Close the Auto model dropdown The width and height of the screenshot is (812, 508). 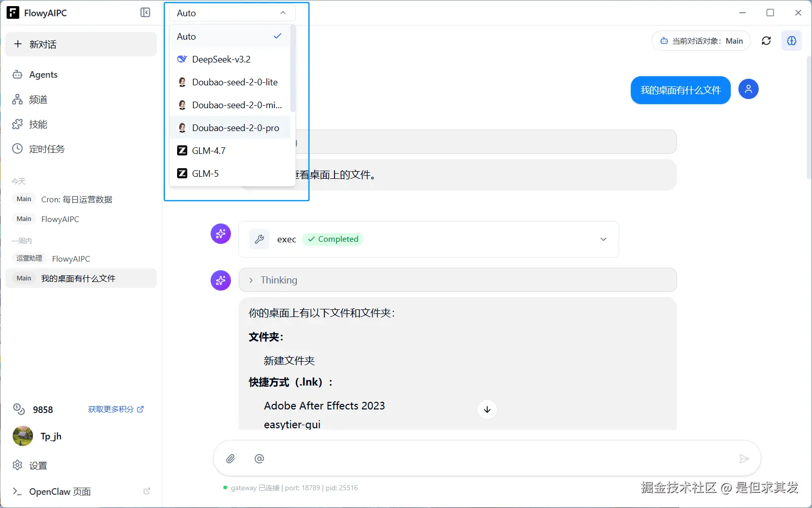click(282, 13)
